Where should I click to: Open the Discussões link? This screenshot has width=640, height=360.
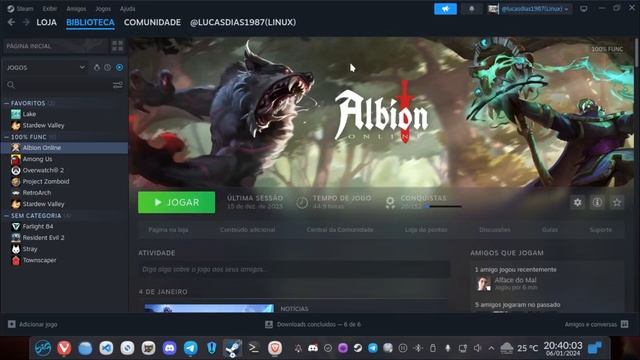pos(495,230)
